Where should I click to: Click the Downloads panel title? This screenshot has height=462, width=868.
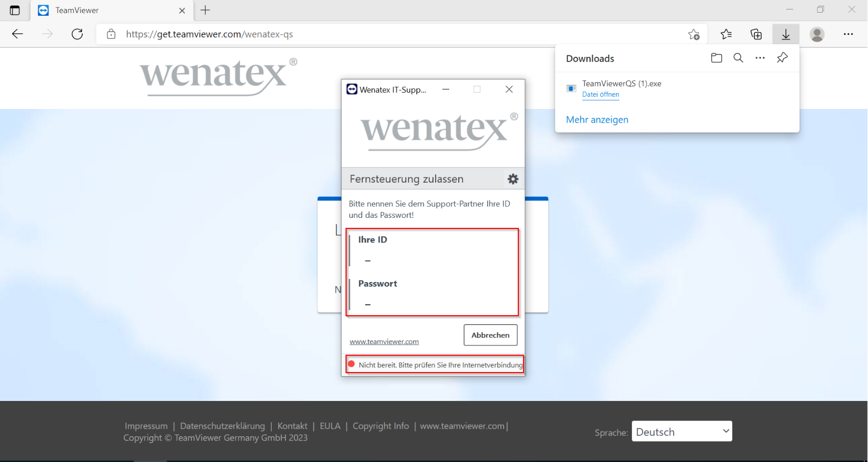click(x=590, y=58)
